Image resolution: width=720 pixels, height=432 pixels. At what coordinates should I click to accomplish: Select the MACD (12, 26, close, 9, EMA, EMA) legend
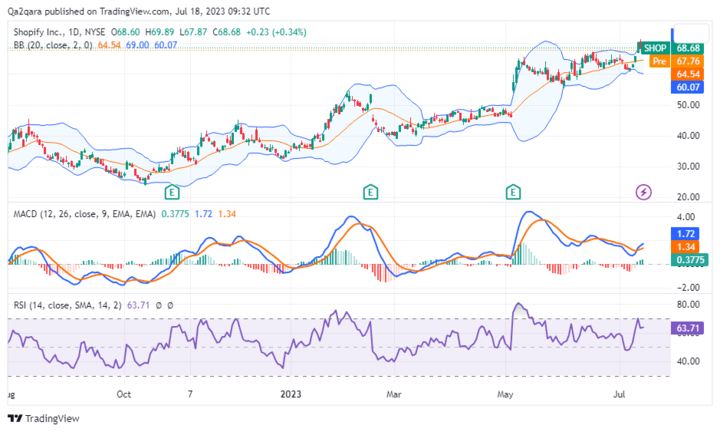[84, 214]
